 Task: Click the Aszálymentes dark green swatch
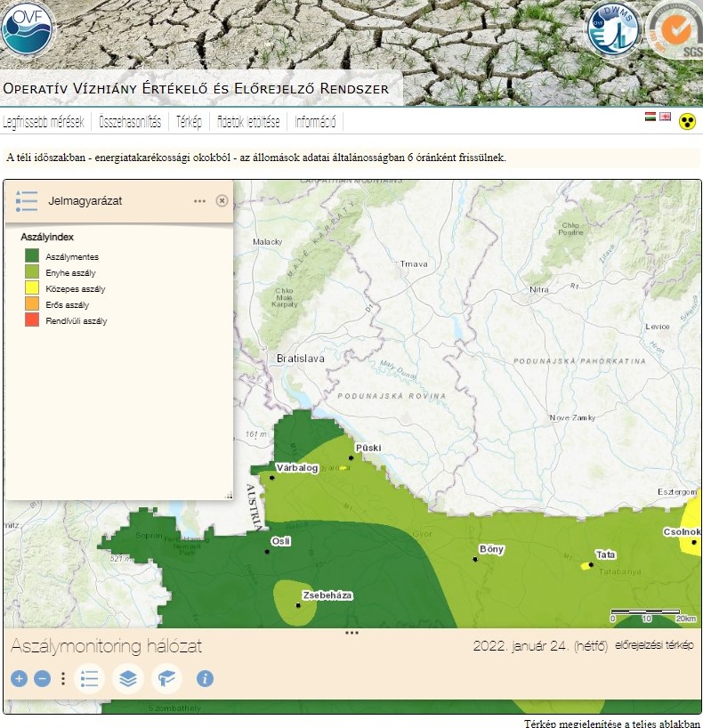pyautogui.click(x=32, y=256)
